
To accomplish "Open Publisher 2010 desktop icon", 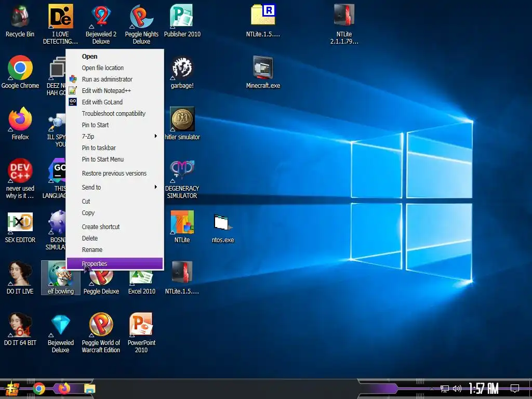I will (x=182, y=20).
